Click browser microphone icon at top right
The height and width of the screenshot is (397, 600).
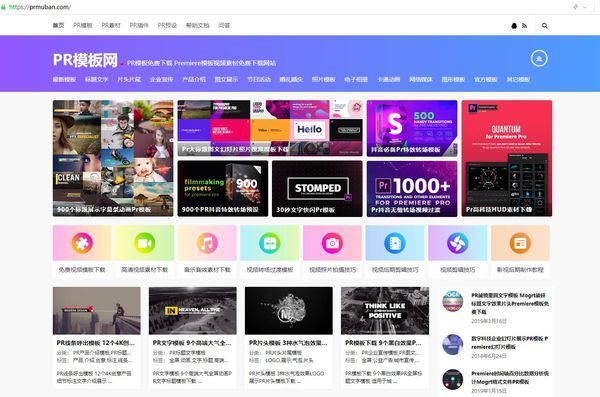[x=575, y=7]
